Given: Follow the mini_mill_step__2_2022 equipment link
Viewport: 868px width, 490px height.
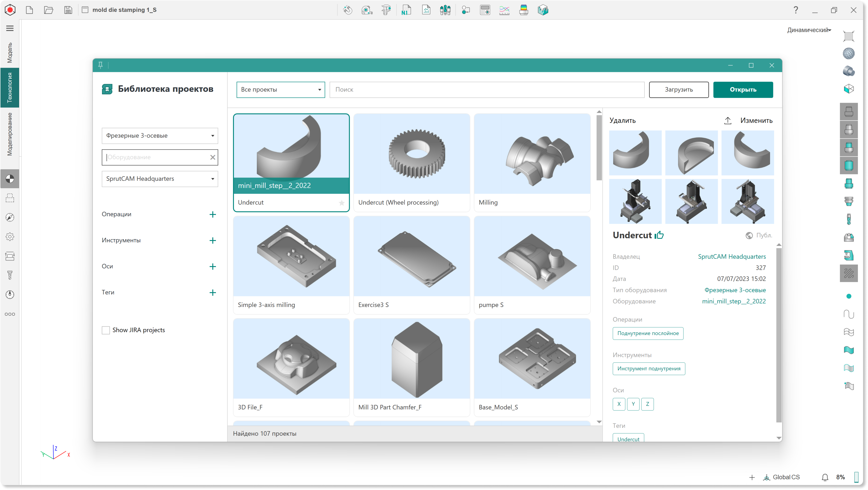Looking at the screenshot, I should 734,301.
